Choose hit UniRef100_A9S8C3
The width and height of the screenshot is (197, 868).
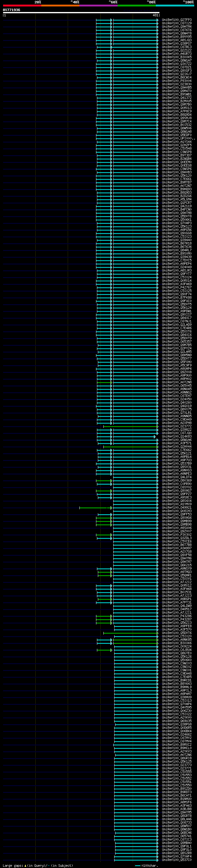coord(176,497)
